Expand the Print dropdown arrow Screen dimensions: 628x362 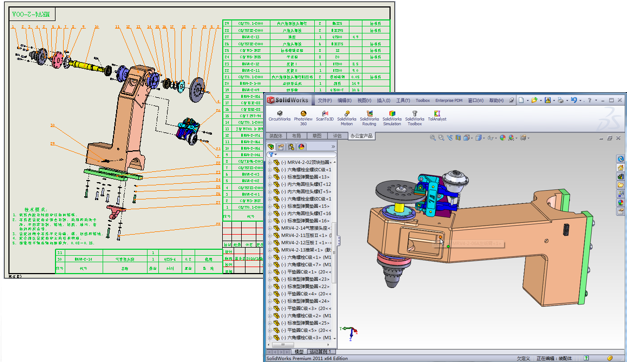click(x=566, y=101)
